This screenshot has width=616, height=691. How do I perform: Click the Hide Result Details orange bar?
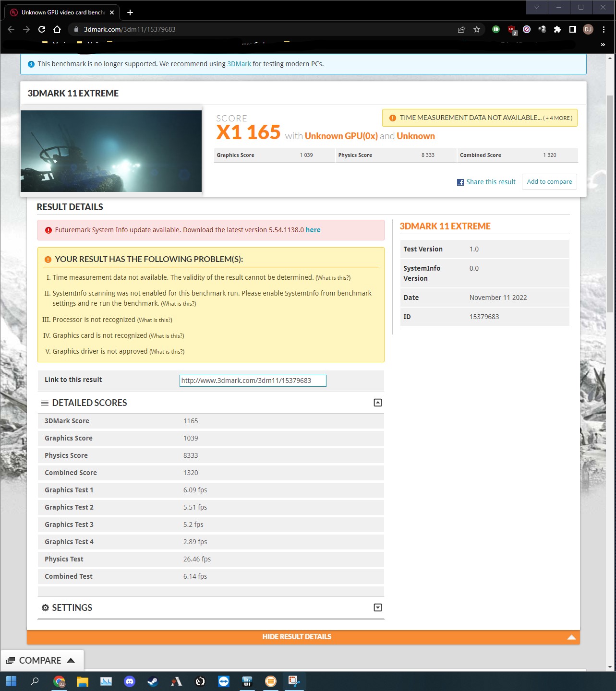303,637
